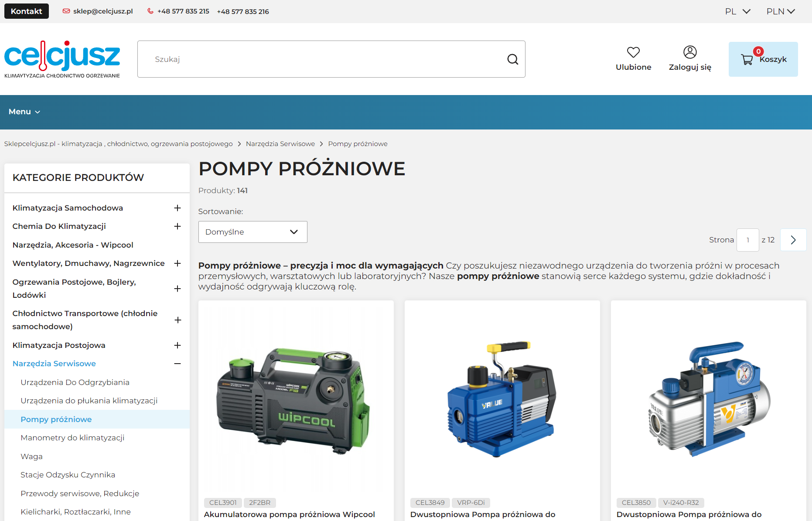Click Pompy próżniowe breadcrumb

click(x=358, y=144)
